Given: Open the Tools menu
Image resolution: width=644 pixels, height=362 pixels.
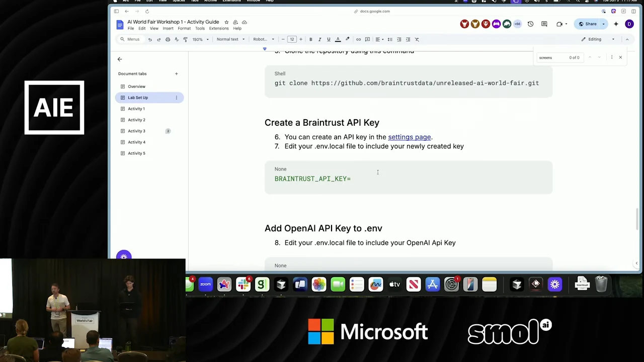Looking at the screenshot, I should pos(200,28).
